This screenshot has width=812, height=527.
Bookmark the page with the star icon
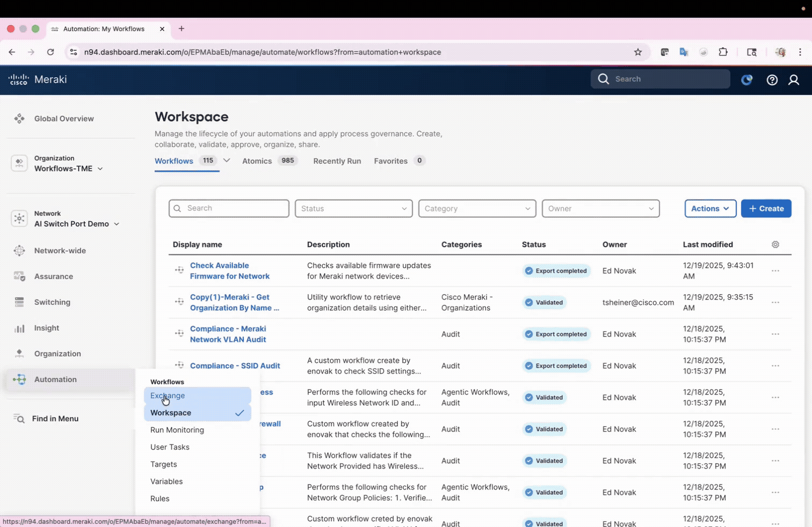(x=637, y=52)
